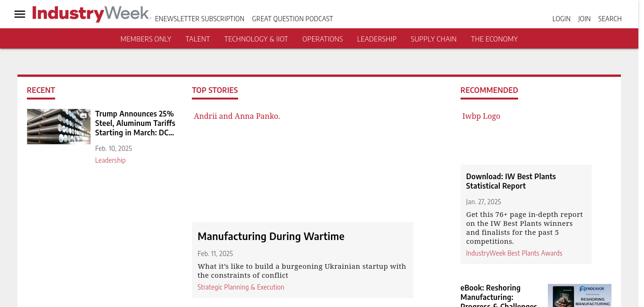Viewport: 644px width, 307px height.
Task: Open the Great Question Podcast link
Action: pyautogui.click(x=292, y=19)
